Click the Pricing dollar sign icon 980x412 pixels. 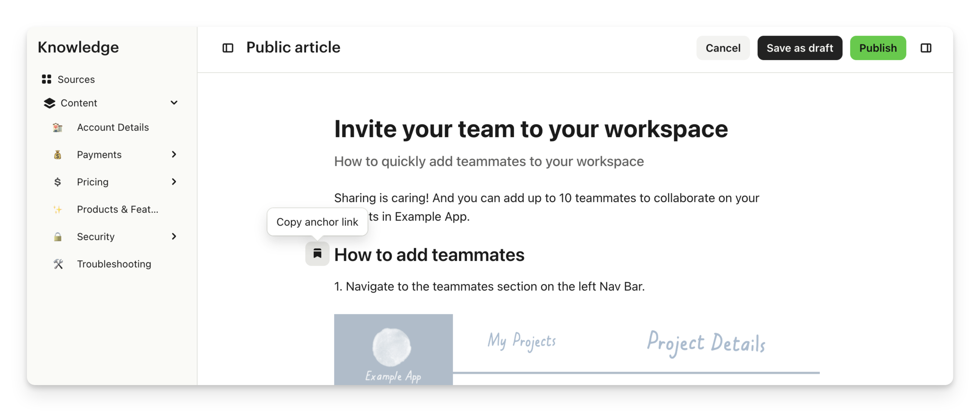[x=57, y=182]
